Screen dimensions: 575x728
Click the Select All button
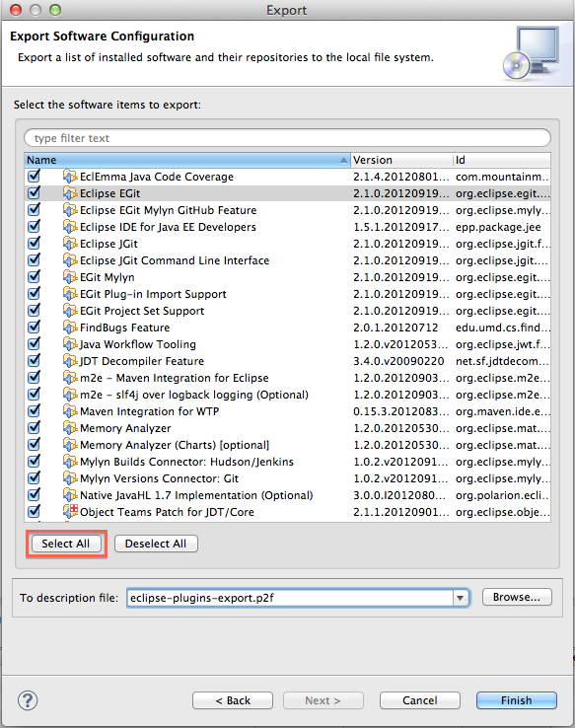[66, 544]
